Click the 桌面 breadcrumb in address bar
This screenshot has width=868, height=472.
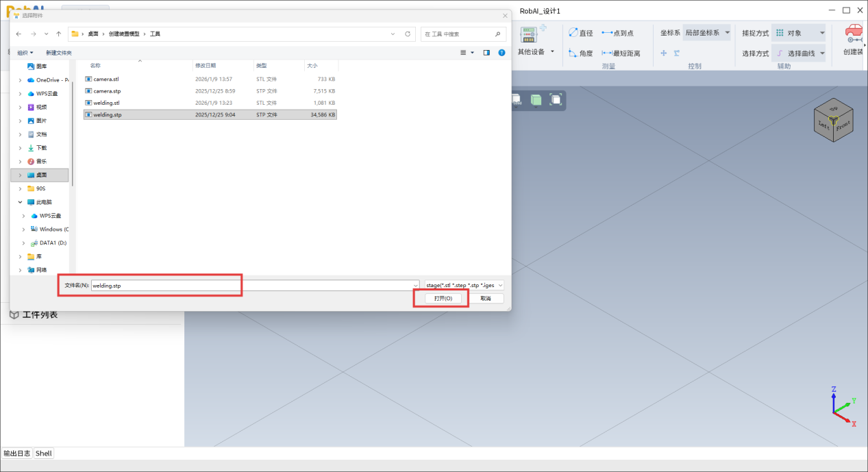point(92,34)
